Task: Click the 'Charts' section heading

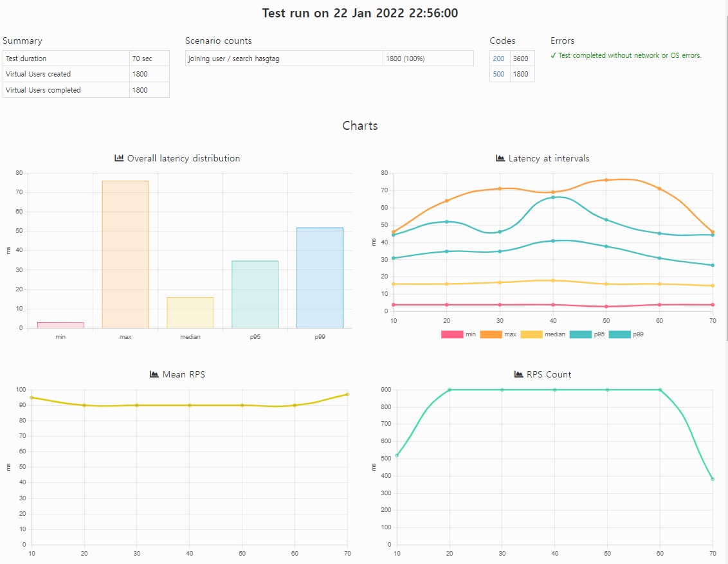Action: (360, 126)
